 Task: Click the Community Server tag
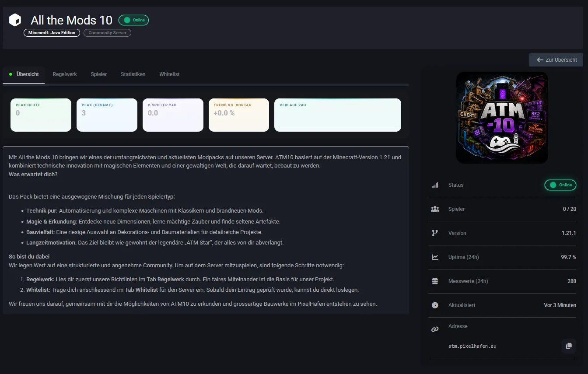(x=107, y=33)
